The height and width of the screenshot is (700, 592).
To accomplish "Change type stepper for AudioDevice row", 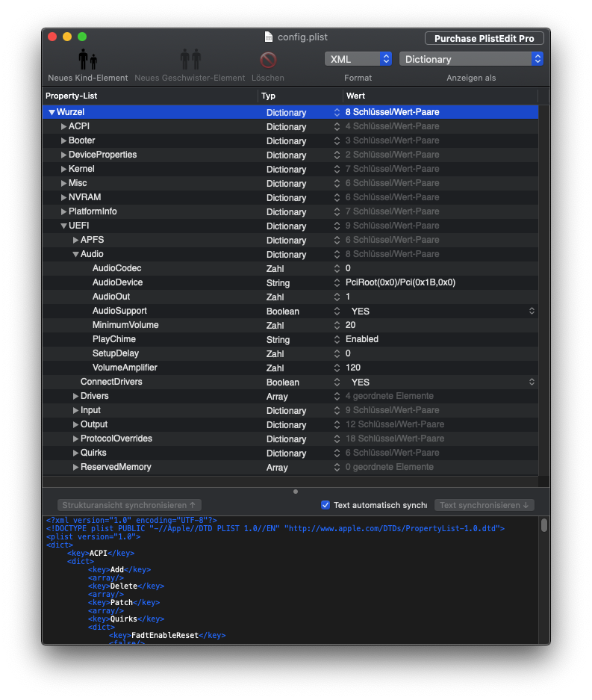I will click(x=337, y=282).
